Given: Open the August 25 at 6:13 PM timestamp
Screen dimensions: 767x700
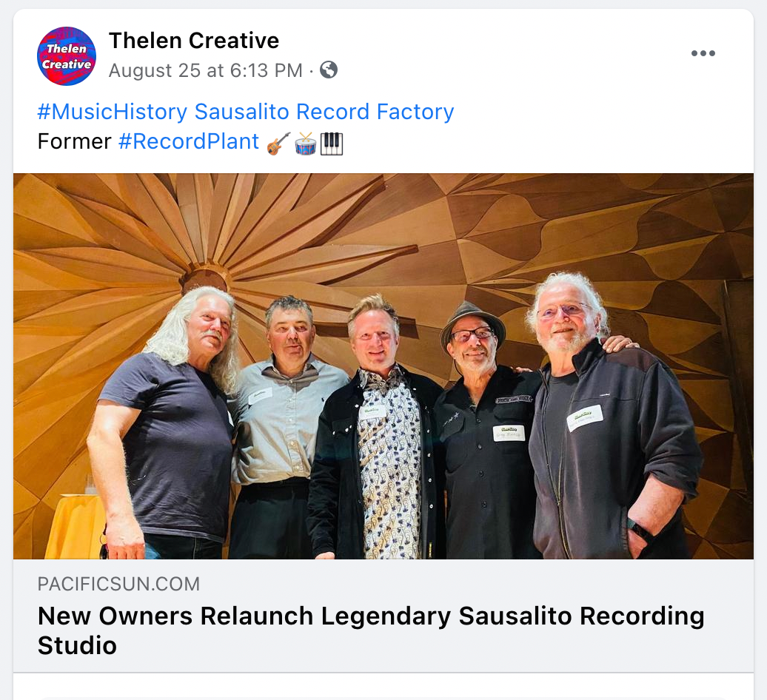Looking at the screenshot, I should point(206,70).
